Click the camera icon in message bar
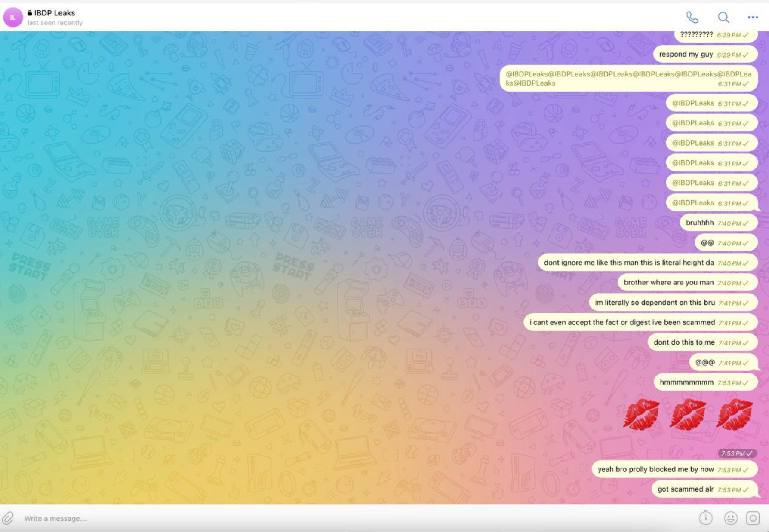This screenshot has height=532, width=769. coord(753,518)
